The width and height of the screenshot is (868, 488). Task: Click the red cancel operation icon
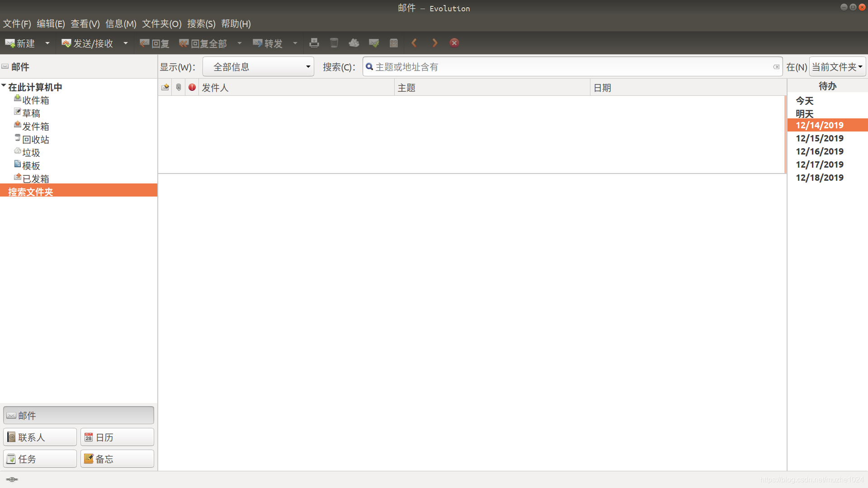454,43
